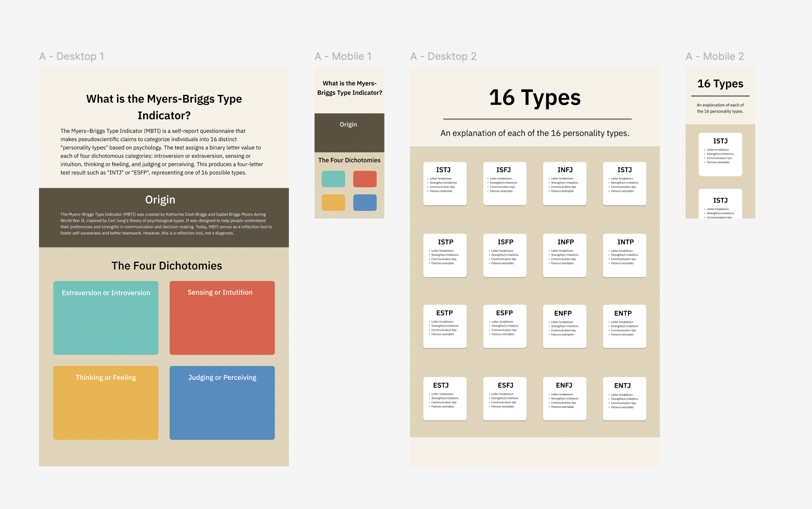Select the Origin section header in Desktop 1

coord(160,200)
